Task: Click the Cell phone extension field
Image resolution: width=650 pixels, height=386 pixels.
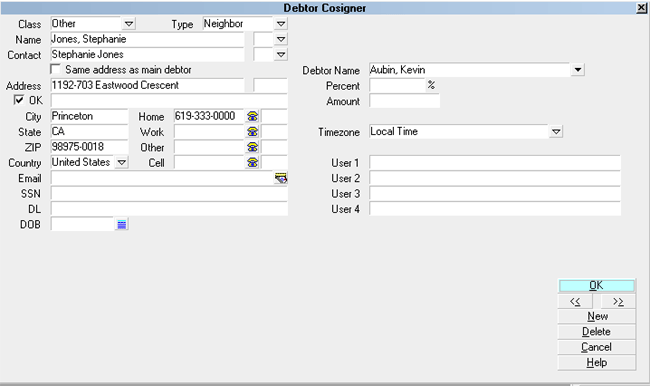Action: 274,163
